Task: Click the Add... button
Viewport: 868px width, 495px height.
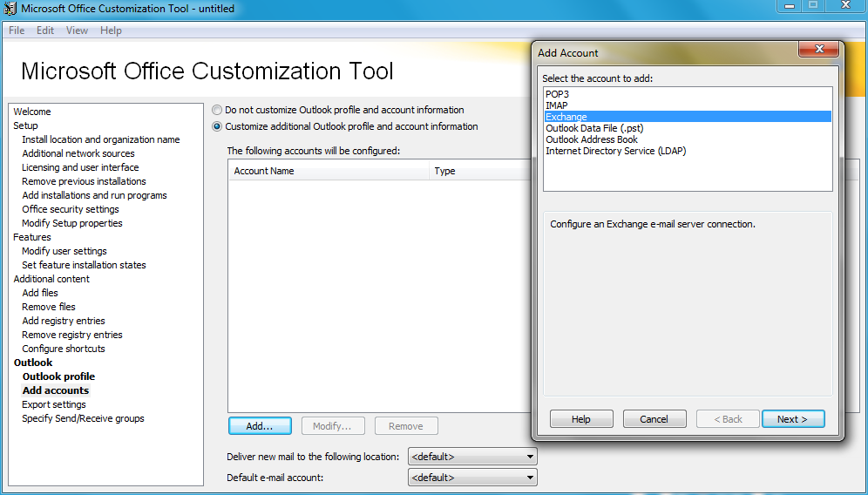Action: click(x=260, y=426)
